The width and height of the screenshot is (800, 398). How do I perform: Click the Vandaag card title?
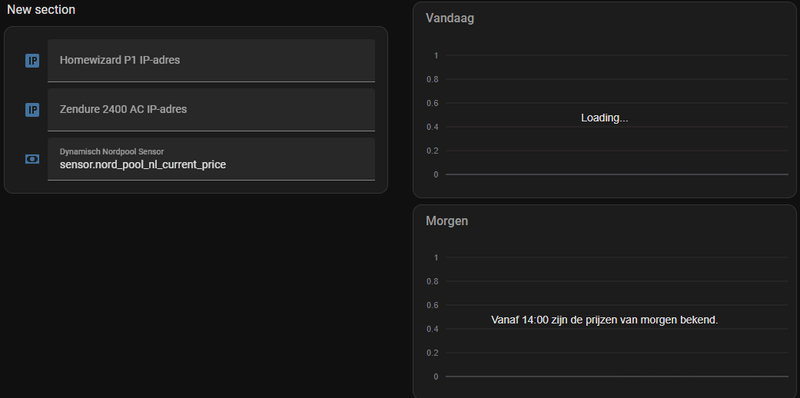(x=449, y=18)
